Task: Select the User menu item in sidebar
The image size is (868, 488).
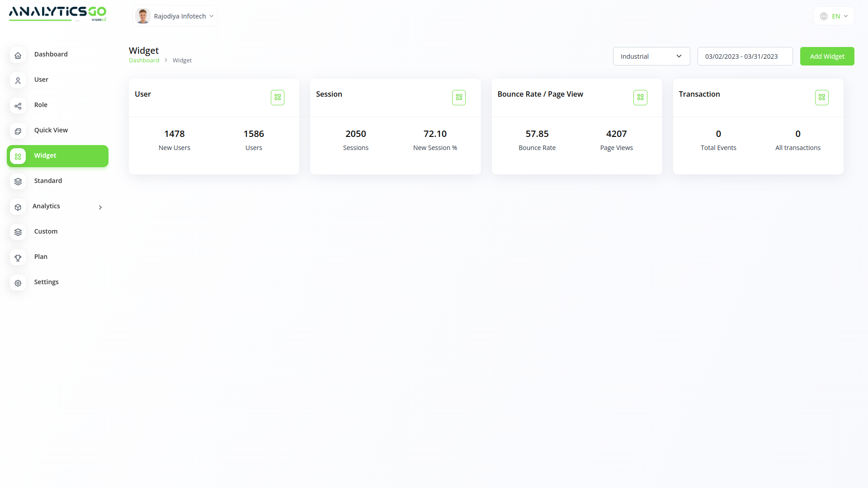Action: (41, 80)
